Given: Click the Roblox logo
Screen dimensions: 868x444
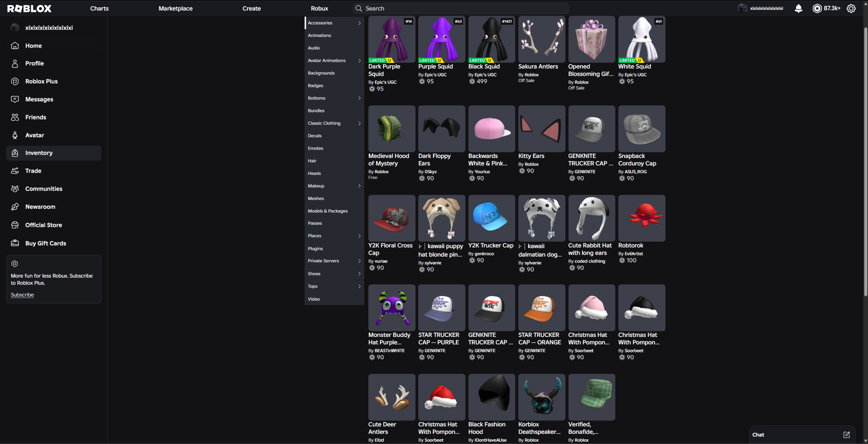Looking at the screenshot, I should [x=30, y=8].
